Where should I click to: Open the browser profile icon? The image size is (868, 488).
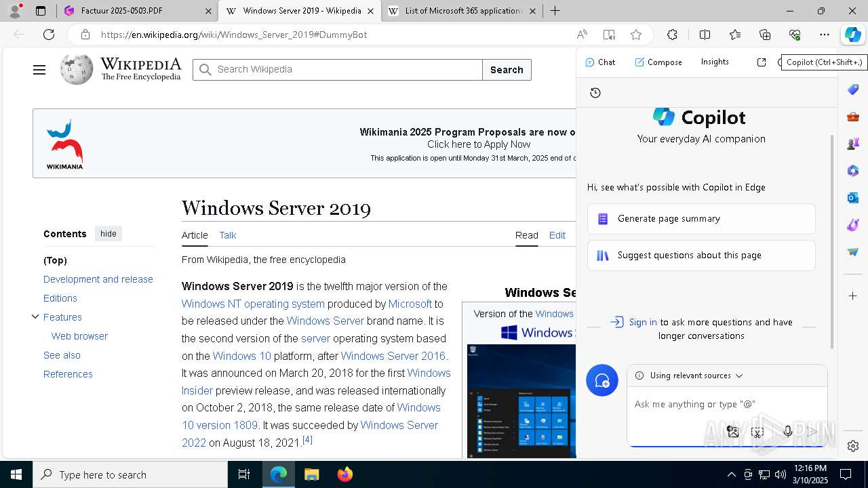point(15,11)
